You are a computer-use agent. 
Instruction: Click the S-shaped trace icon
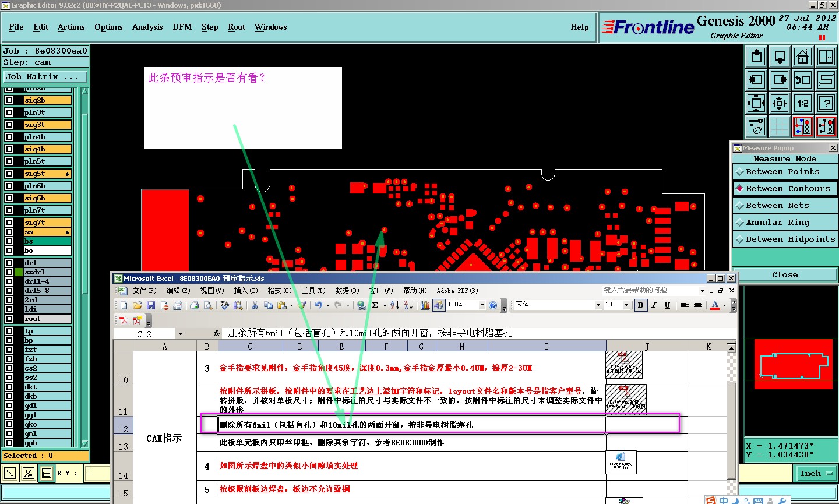click(x=826, y=80)
